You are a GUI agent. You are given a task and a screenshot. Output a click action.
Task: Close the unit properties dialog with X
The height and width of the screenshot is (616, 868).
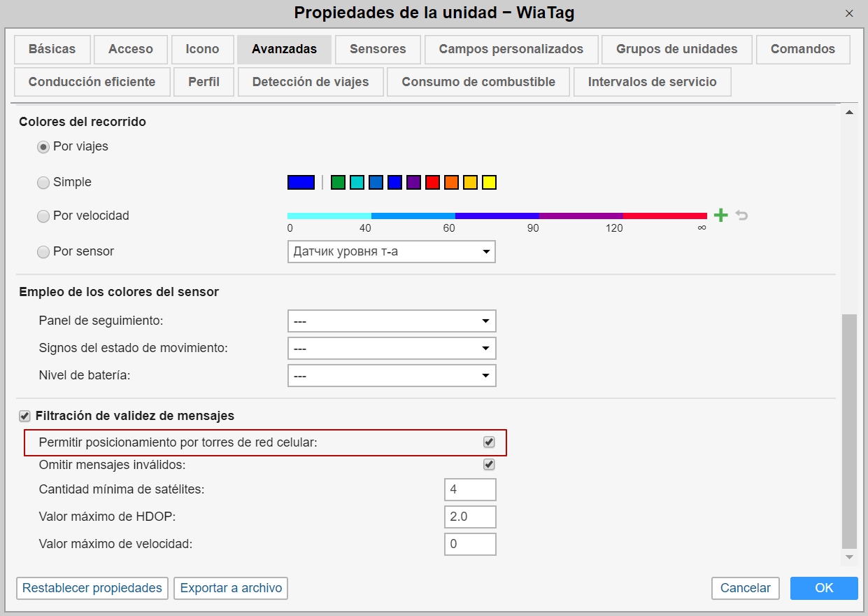pyautogui.click(x=849, y=13)
